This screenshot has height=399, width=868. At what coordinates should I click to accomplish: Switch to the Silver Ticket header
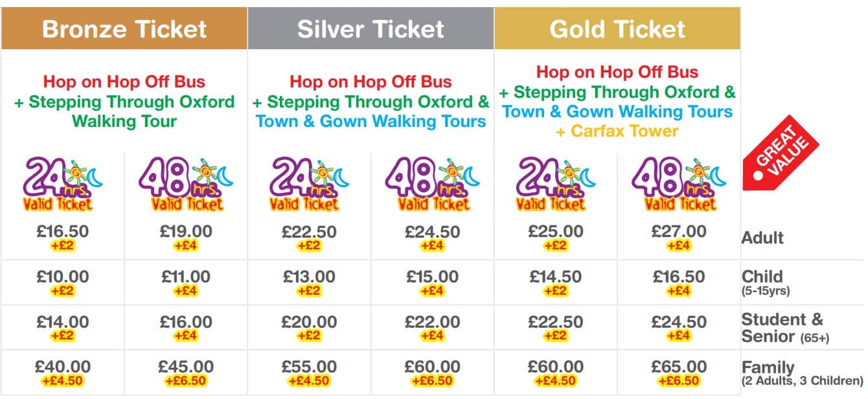coord(371,29)
